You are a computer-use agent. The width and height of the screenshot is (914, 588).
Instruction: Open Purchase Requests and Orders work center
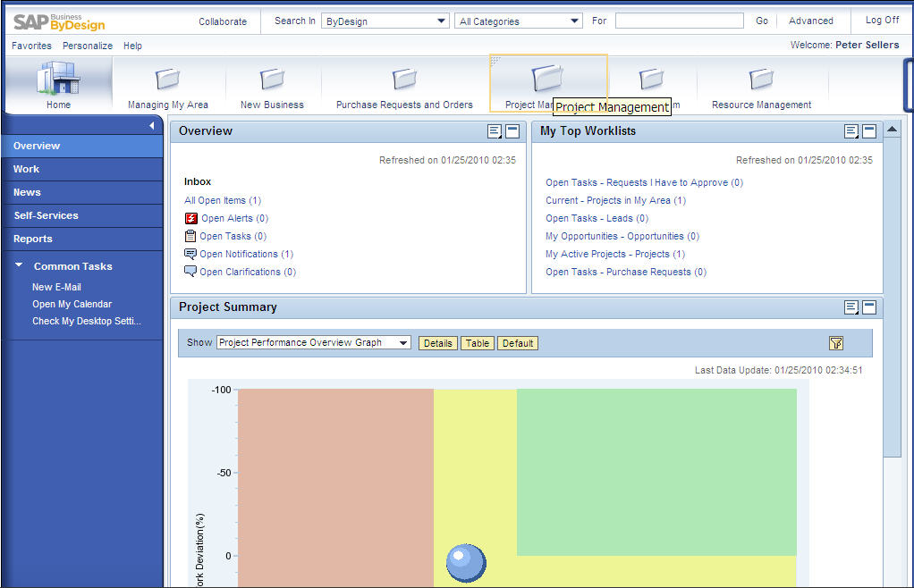coord(404,88)
